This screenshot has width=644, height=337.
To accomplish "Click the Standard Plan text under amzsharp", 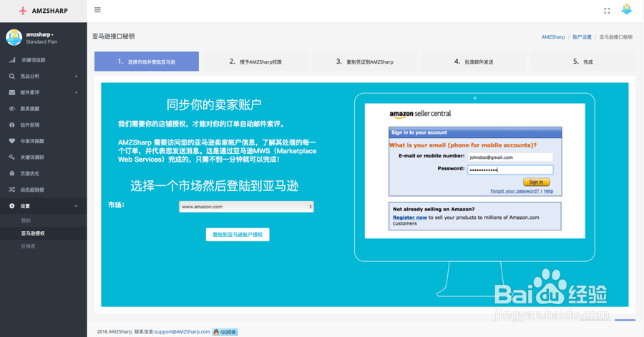I will point(42,42).
